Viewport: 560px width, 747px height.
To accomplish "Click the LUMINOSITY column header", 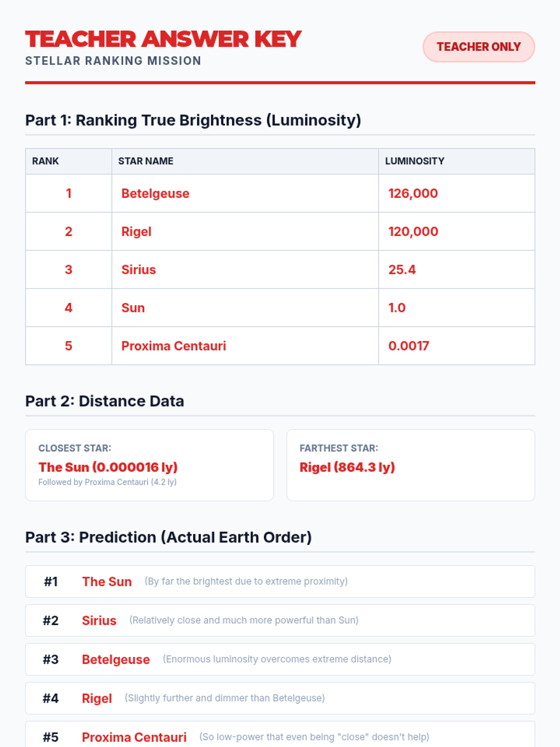I will (414, 161).
